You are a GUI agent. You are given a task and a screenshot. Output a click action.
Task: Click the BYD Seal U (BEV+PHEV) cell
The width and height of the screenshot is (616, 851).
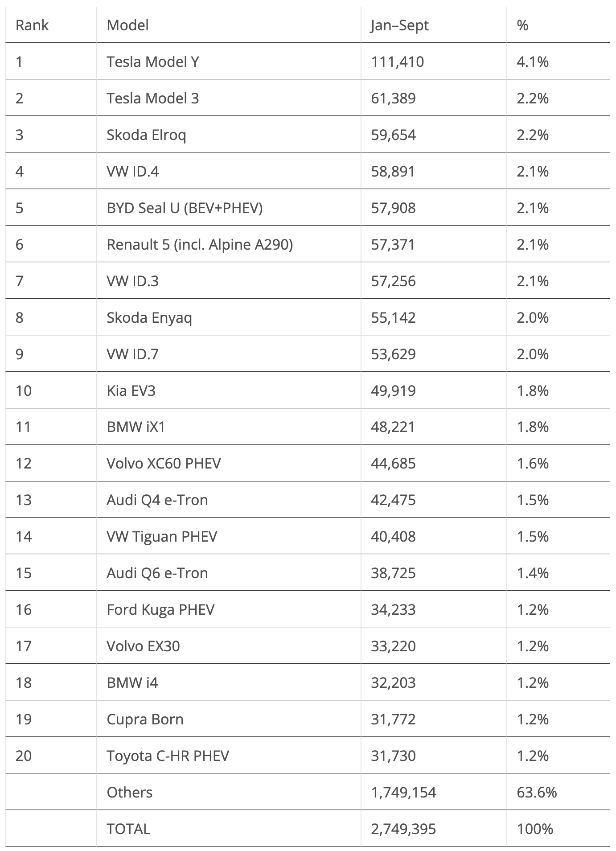(x=185, y=208)
